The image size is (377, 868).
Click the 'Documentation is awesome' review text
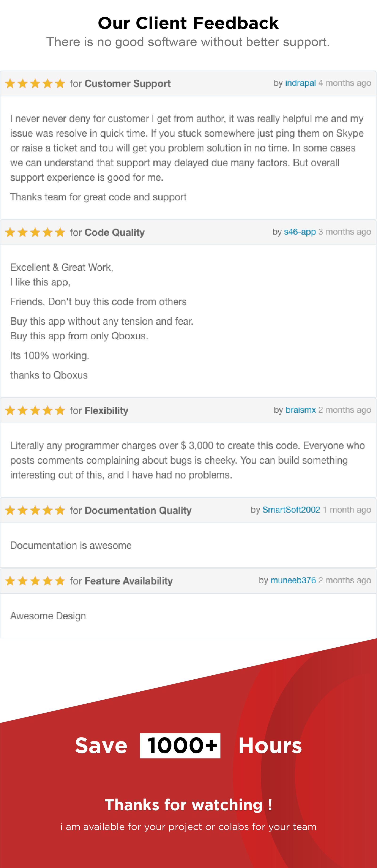(71, 545)
